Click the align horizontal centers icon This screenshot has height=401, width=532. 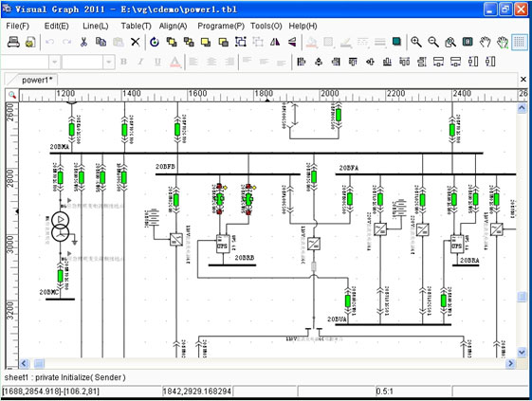tap(319, 62)
